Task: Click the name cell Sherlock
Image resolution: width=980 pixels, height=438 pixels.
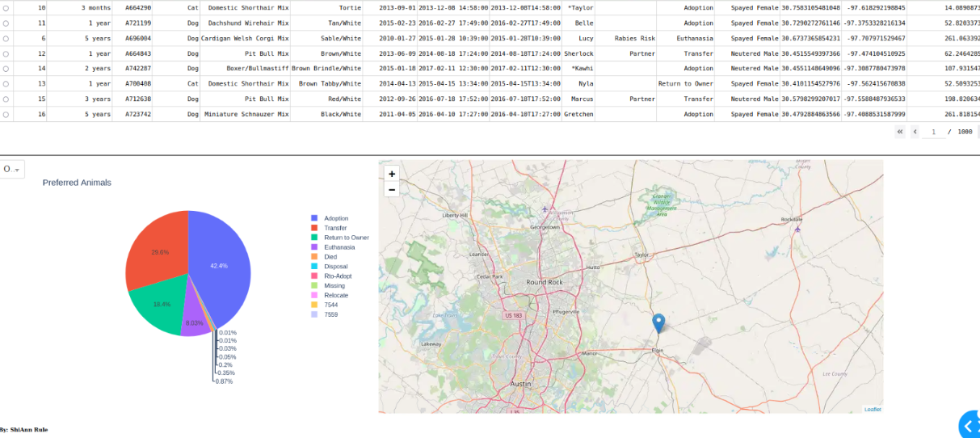Action: coord(578,53)
